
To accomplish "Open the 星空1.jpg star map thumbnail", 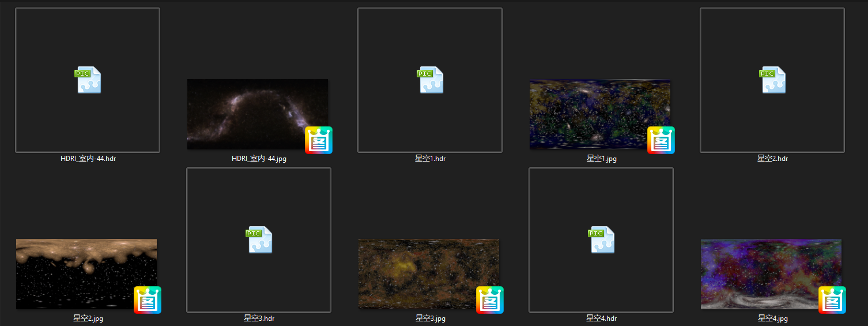I will (x=600, y=114).
